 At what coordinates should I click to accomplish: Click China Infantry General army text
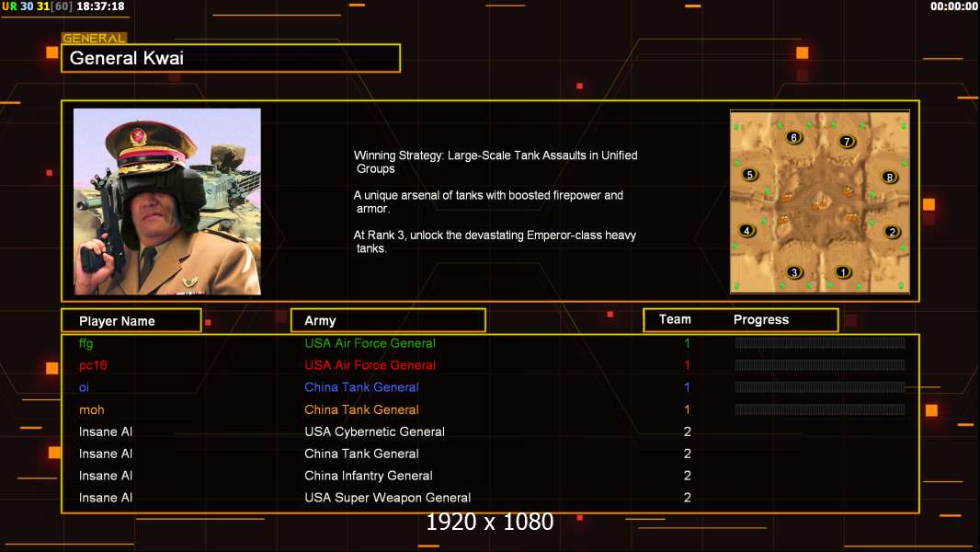368,475
